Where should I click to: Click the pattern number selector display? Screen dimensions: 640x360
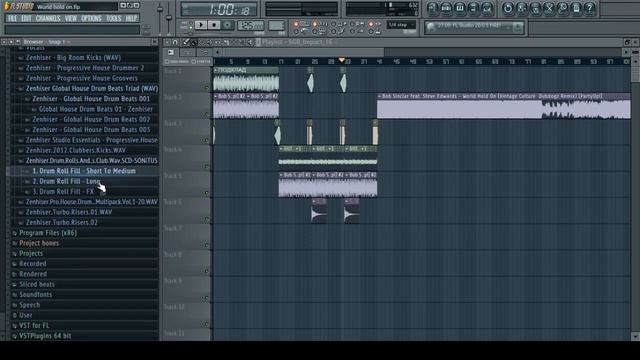click(276, 26)
